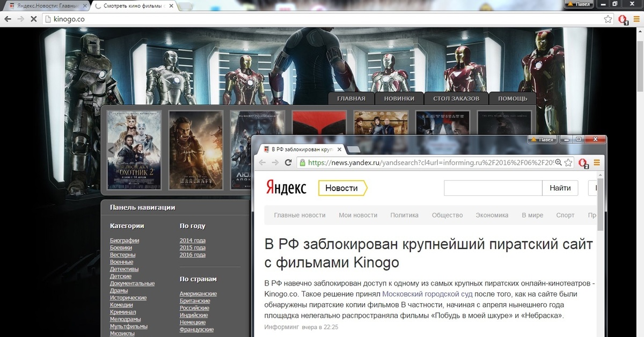This screenshot has width=644, height=337.
Task: Filter films by 2016 года
Action: (192, 255)
